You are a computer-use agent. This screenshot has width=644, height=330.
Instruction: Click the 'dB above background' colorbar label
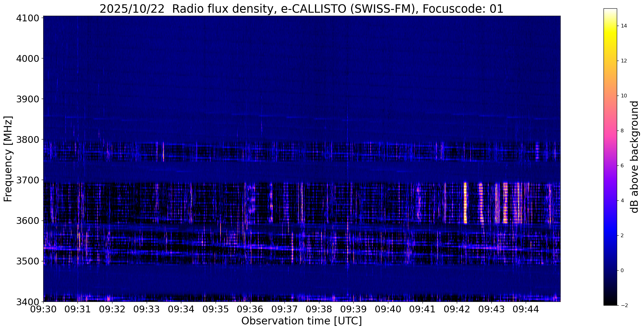point(635,157)
